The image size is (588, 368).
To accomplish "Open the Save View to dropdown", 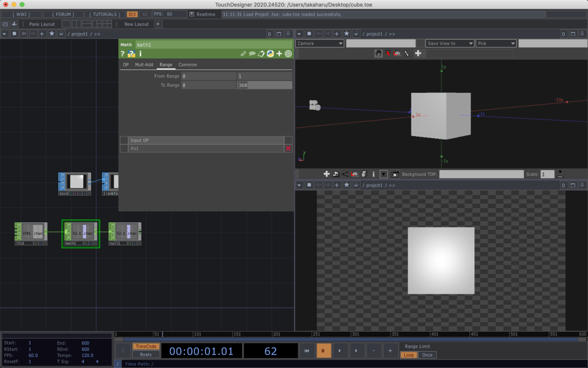I will [450, 43].
